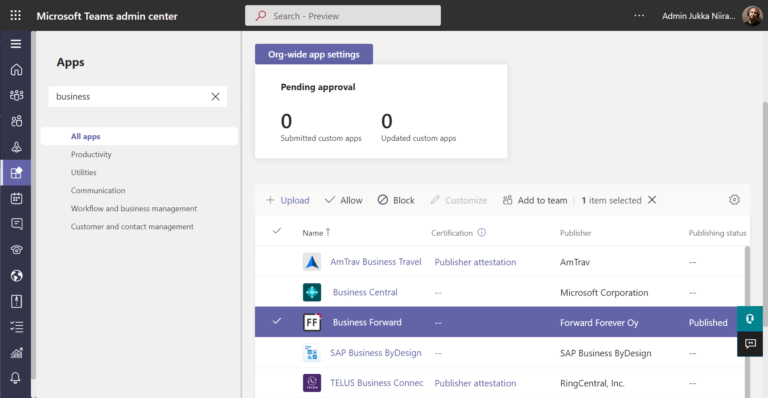This screenshot has width=768, height=398.
Task: Filter by Utilities category
Action: click(83, 172)
